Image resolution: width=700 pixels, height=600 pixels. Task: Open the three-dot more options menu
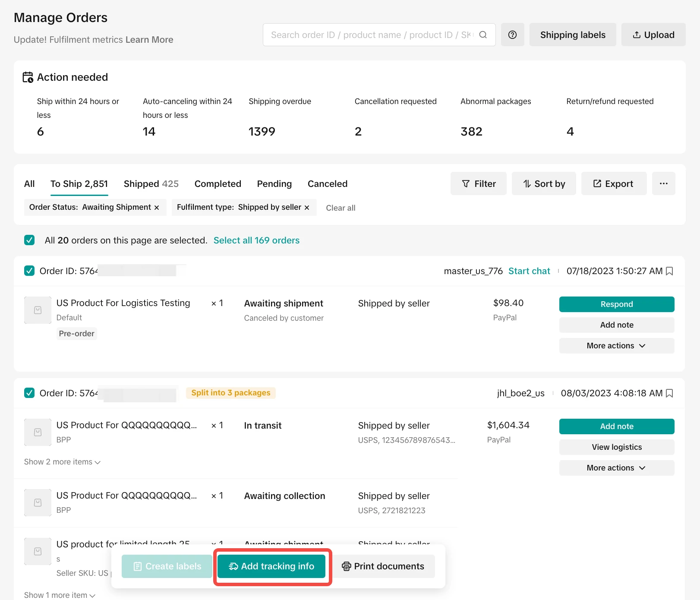click(x=663, y=184)
